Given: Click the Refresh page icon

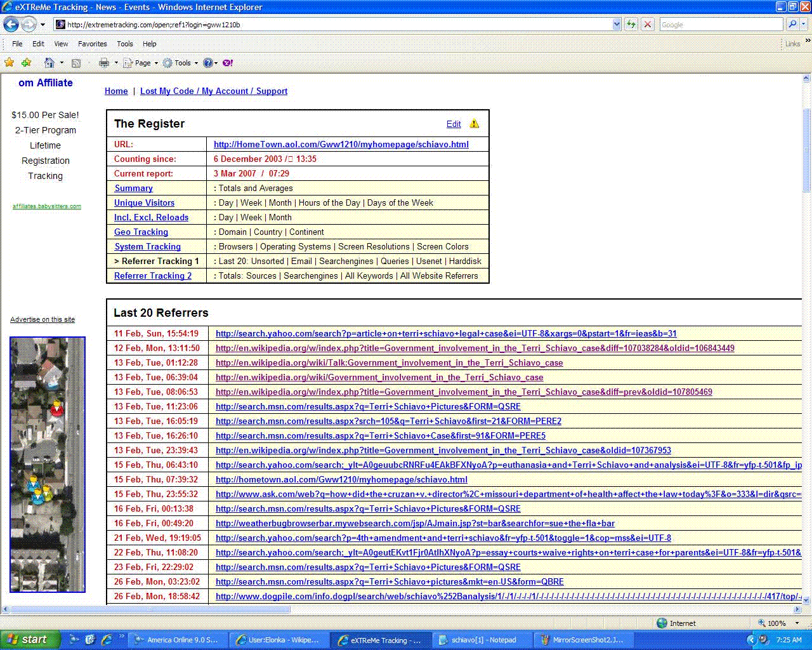Looking at the screenshot, I should [x=631, y=25].
